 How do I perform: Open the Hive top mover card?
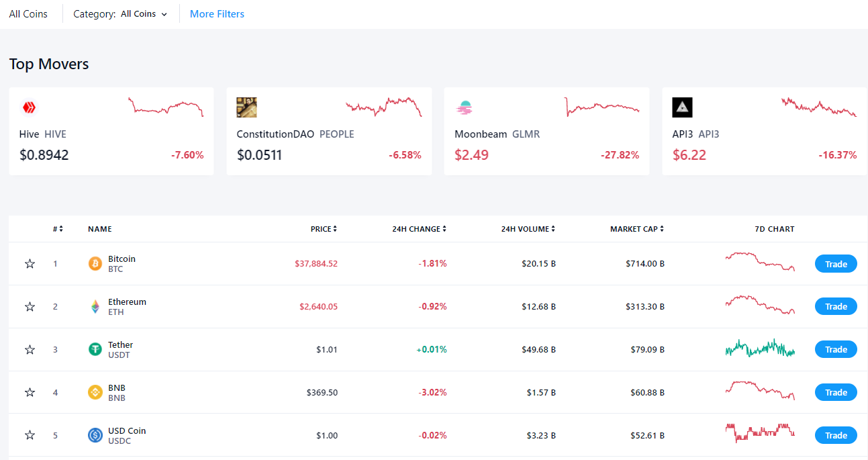[111, 131]
